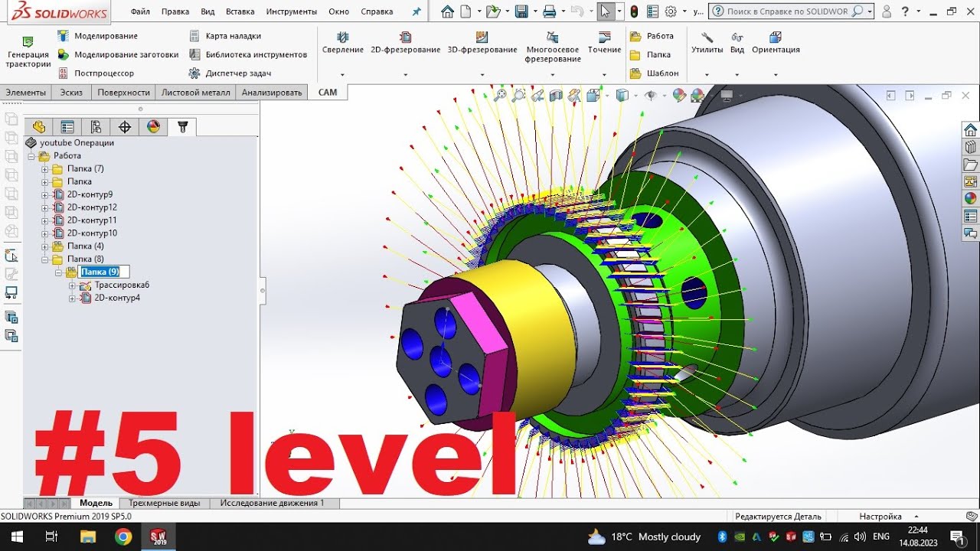
Task: Open Design Library icon in task pane
Action: click(970, 147)
